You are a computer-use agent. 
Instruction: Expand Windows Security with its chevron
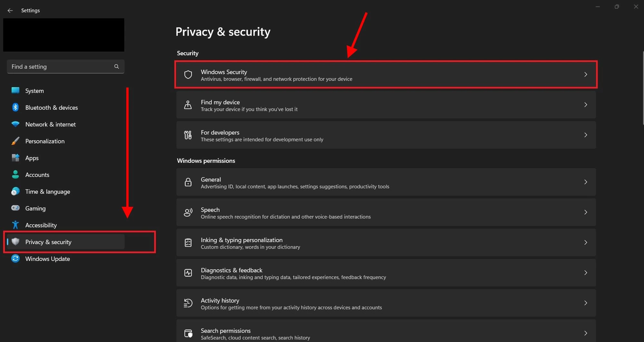coord(585,75)
